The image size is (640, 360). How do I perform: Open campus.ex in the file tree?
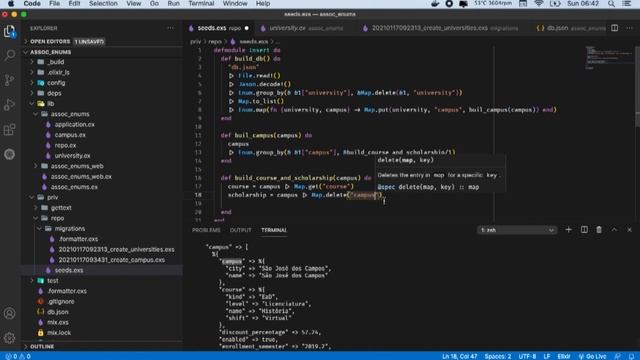point(102,135)
